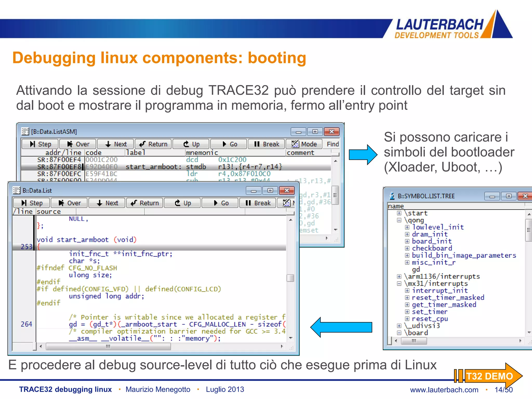Screen dimensions: 532x399
Task: Select source line 264 gd assignment
Action: click(149, 324)
